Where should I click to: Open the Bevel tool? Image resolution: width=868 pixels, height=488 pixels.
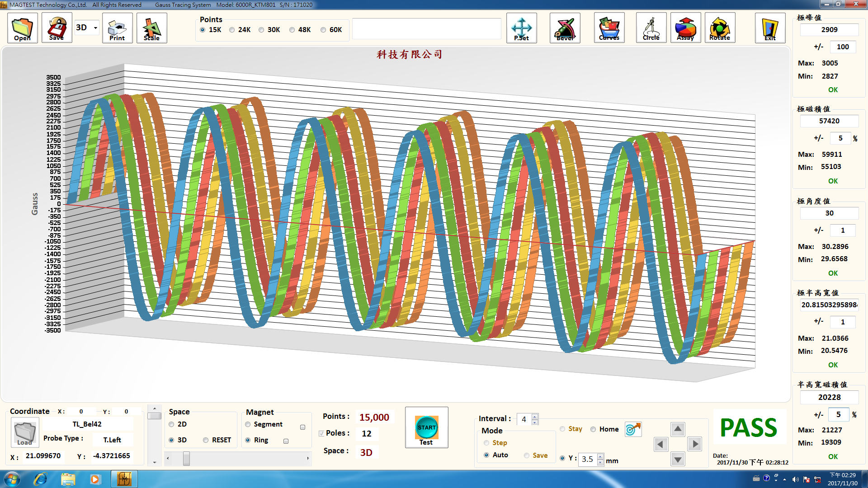tap(565, 28)
